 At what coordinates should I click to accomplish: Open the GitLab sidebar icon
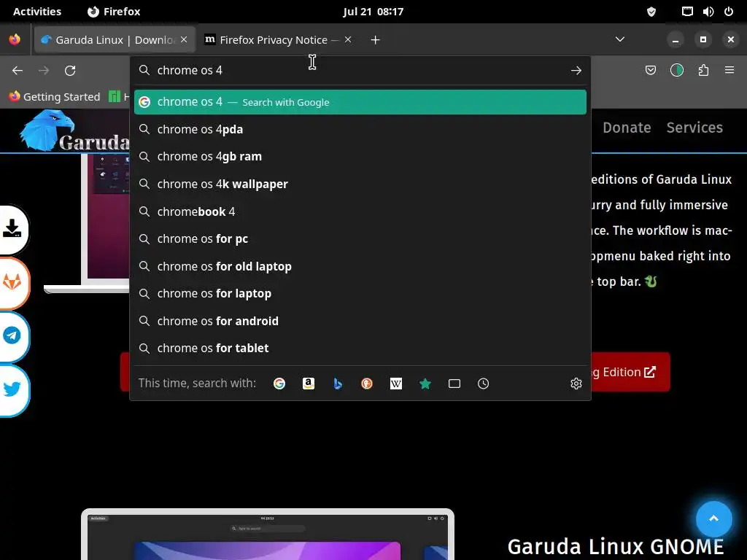tap(12, 283)
